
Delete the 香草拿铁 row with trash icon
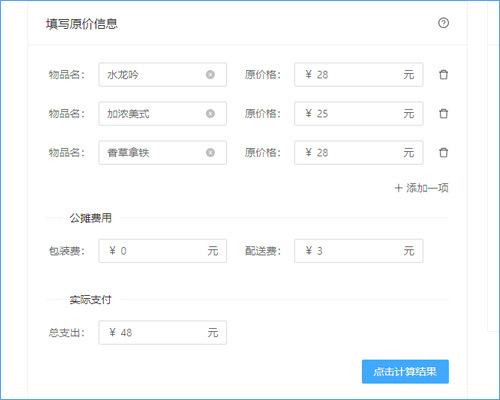click(443, 153)
